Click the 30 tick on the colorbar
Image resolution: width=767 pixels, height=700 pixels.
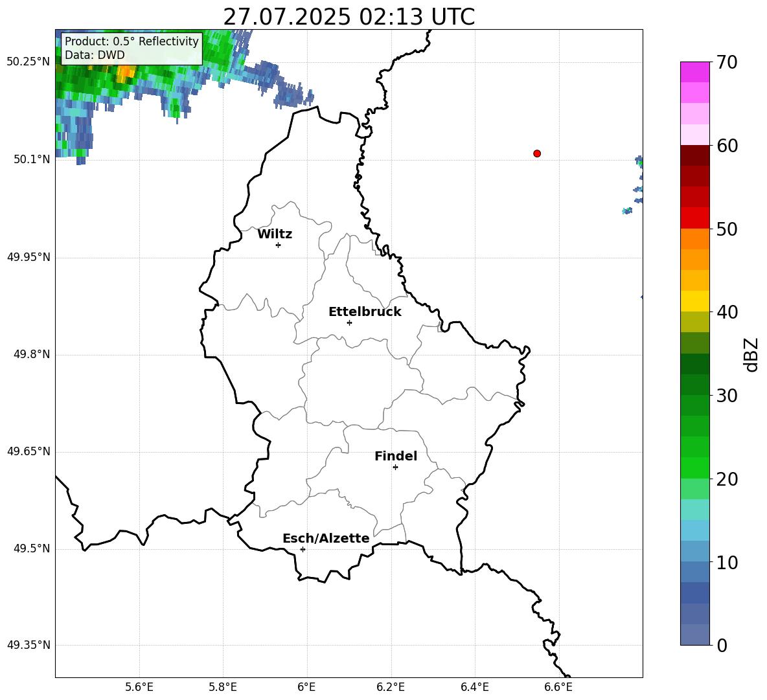coord(727,396)
